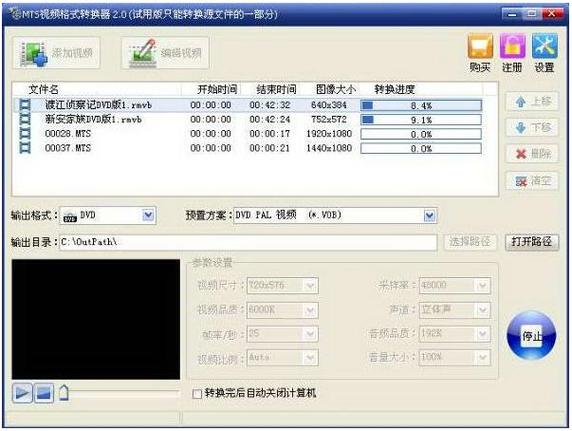Click the 编辑视频 pencil icon button
The width and height of the screenshot is (572, 431).
165,53
